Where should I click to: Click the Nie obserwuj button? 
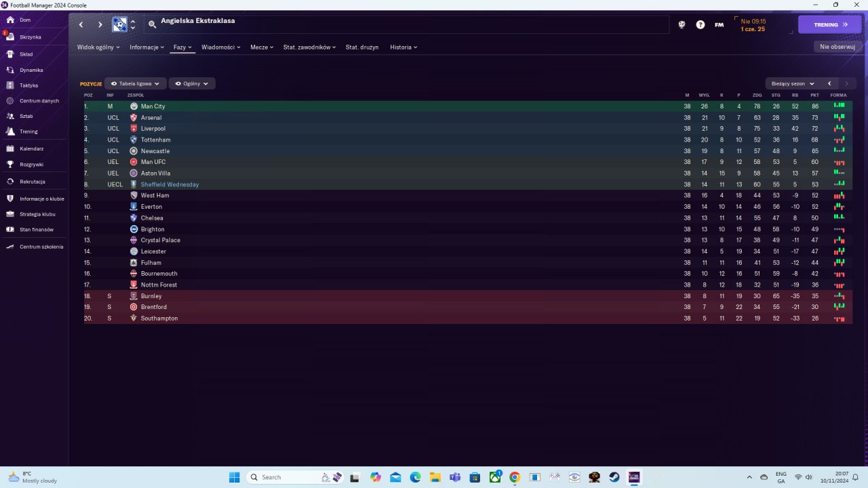click(837, 47)
